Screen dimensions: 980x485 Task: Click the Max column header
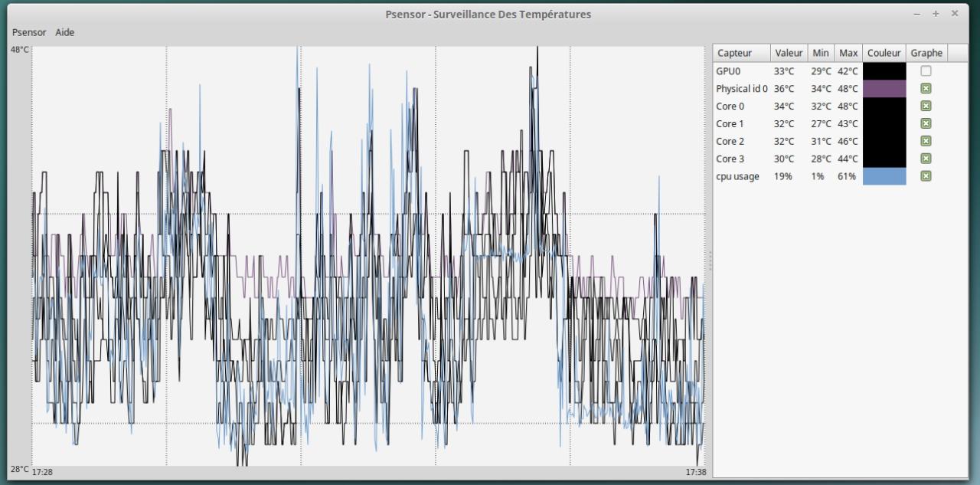(848, 53)
